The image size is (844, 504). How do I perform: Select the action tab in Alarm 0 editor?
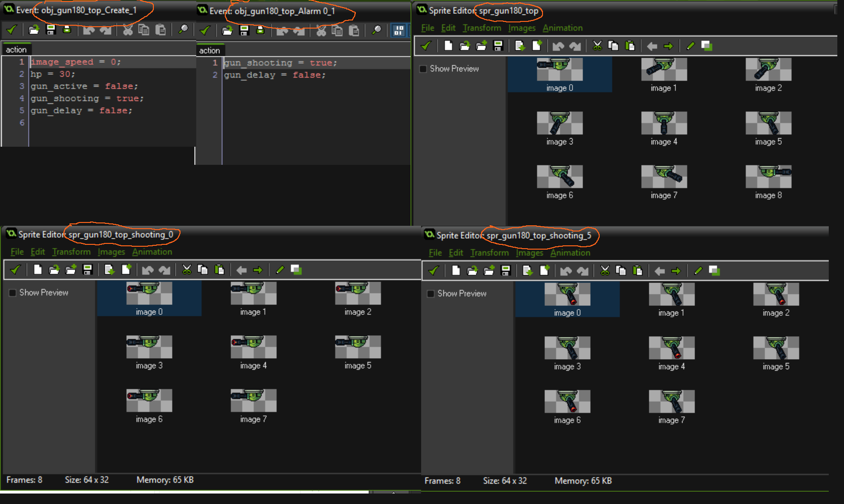click(210, 50)
